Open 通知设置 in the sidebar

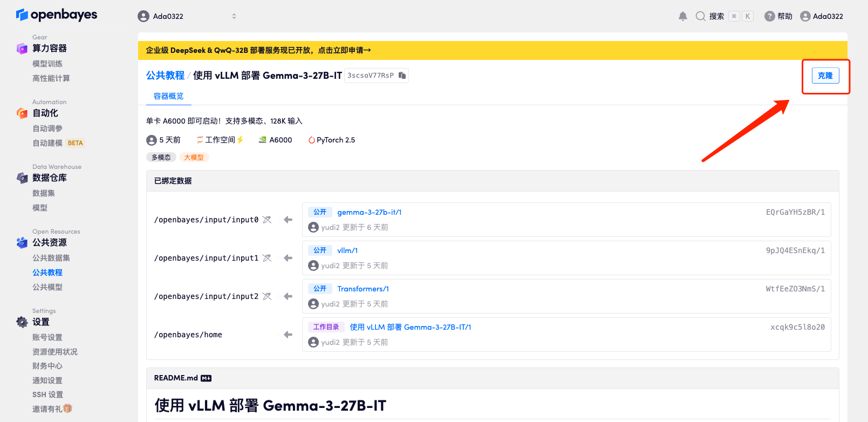(x=47, y=380)
